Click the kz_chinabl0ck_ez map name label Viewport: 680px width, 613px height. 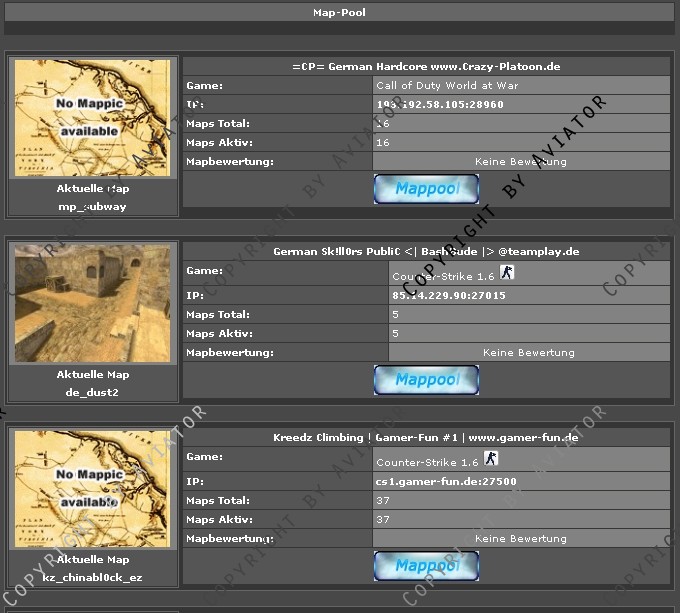[x=93, y=578]
